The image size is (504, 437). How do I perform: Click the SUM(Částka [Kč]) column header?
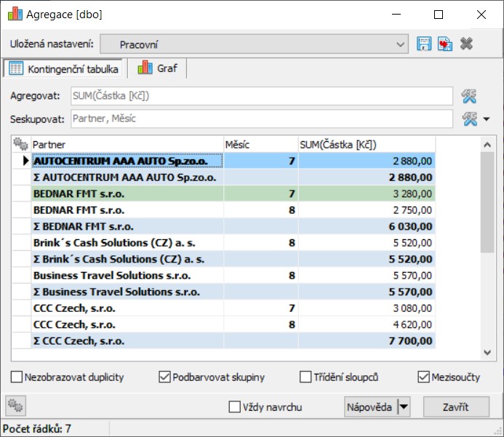click(x=367, y=144)
